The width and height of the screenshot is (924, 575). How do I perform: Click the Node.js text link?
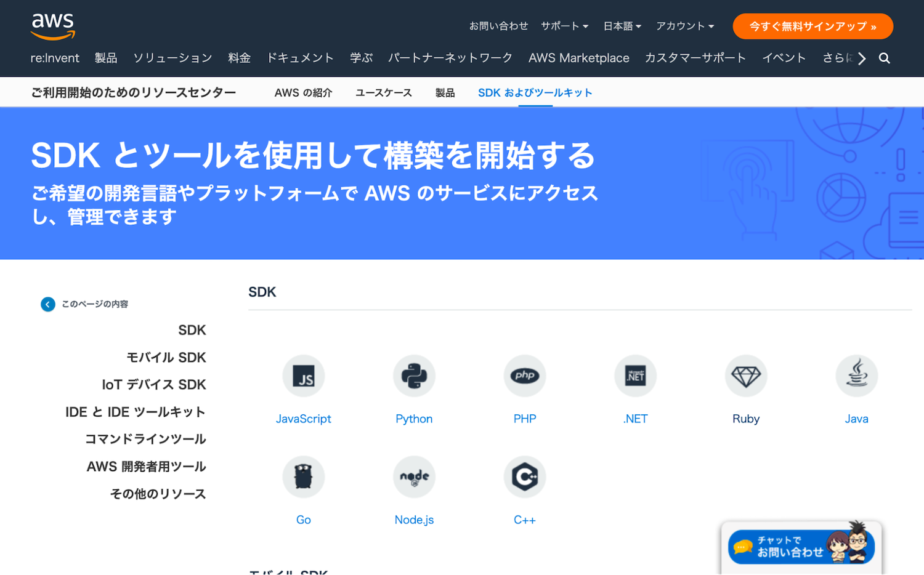[x=414, y=520]
